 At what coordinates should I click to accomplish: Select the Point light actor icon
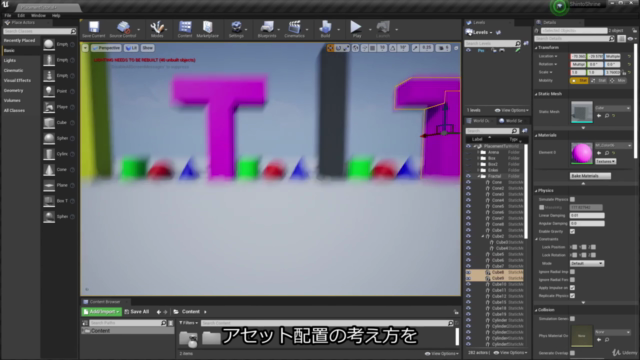(49, 91)
